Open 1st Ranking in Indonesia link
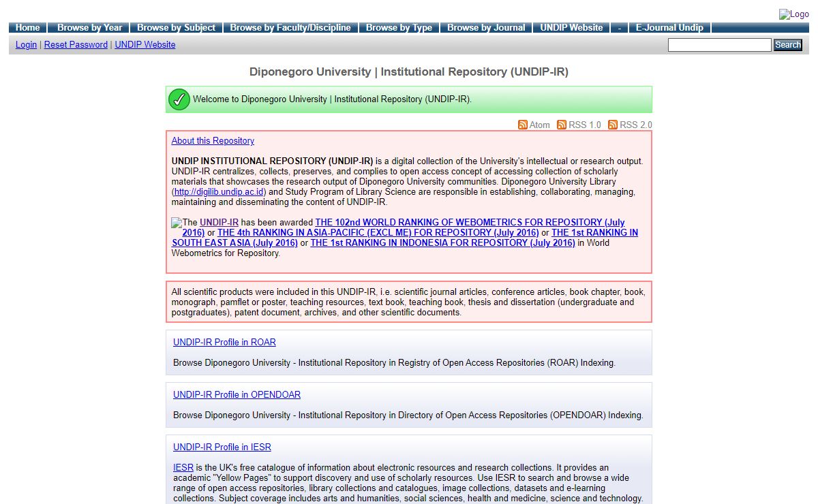This screenshot has width=818, height=504. [x=442, y=242]
